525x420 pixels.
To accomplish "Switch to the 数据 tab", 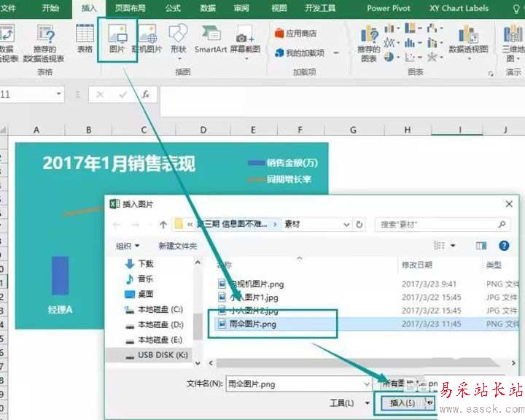I will [208, 8].
